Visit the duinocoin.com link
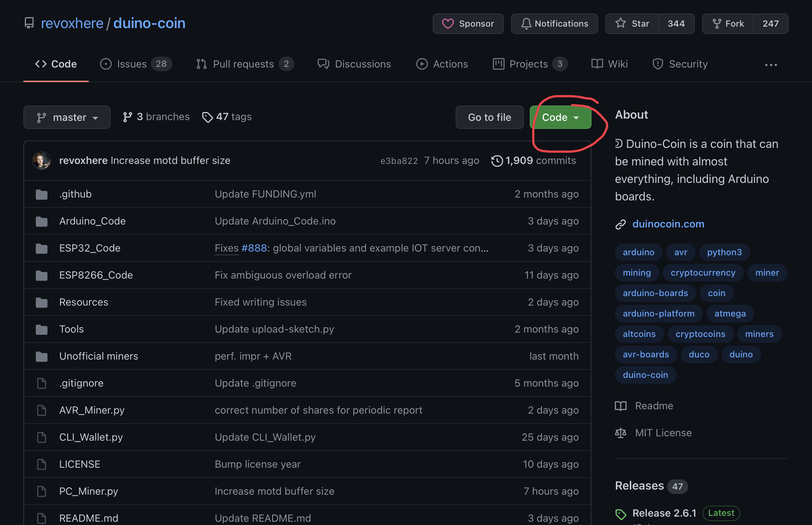Image resolution: width=812 pixels, height=525 pixels. (668, 224)
